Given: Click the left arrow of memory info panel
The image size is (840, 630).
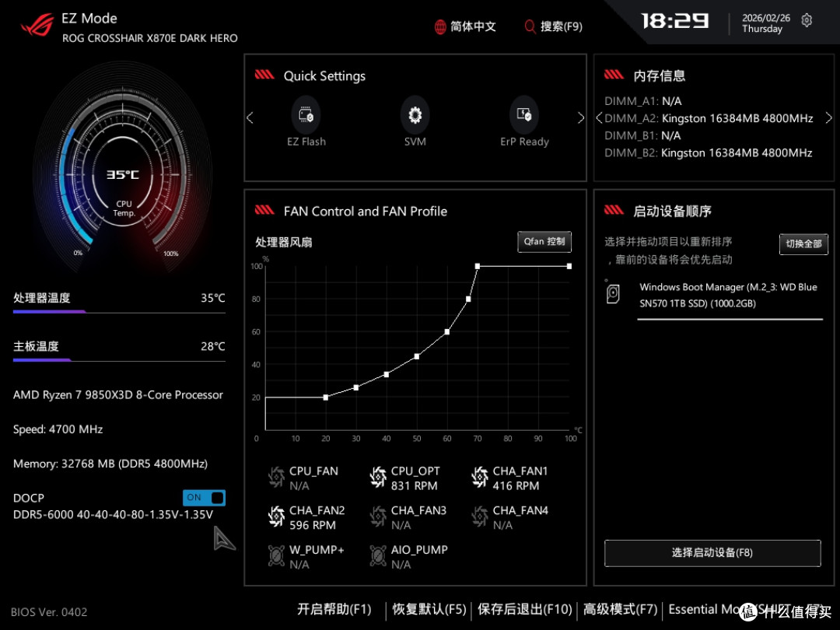Looking at the screenshot, I should (x=599, y=118).
